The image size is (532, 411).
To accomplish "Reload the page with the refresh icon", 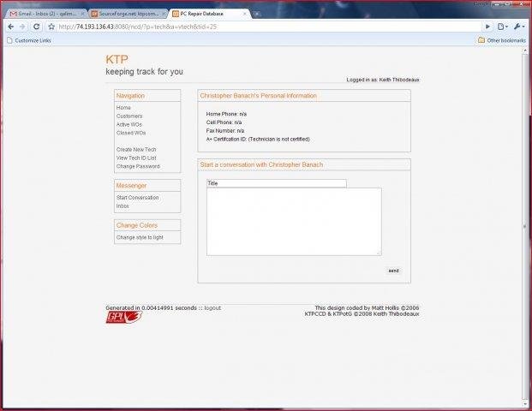I will 36,27.
